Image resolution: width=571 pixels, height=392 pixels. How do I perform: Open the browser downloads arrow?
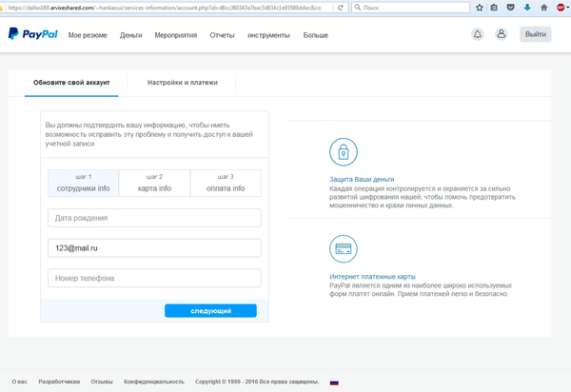click(526, 7)
